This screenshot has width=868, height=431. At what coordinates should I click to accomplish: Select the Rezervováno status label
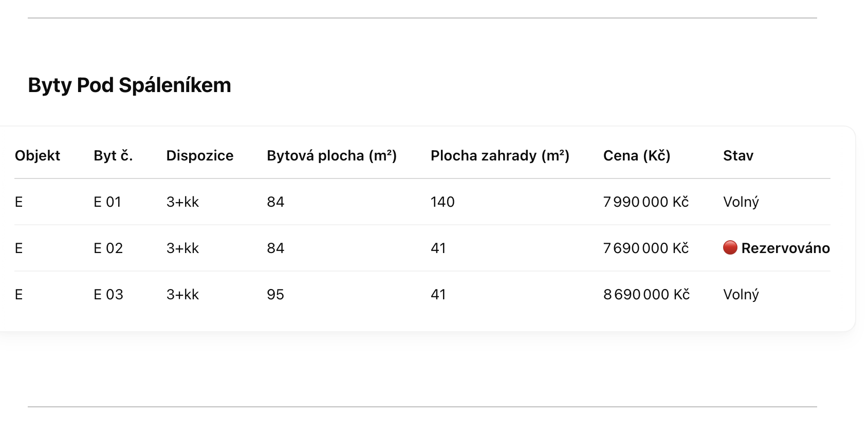(785, 248)
